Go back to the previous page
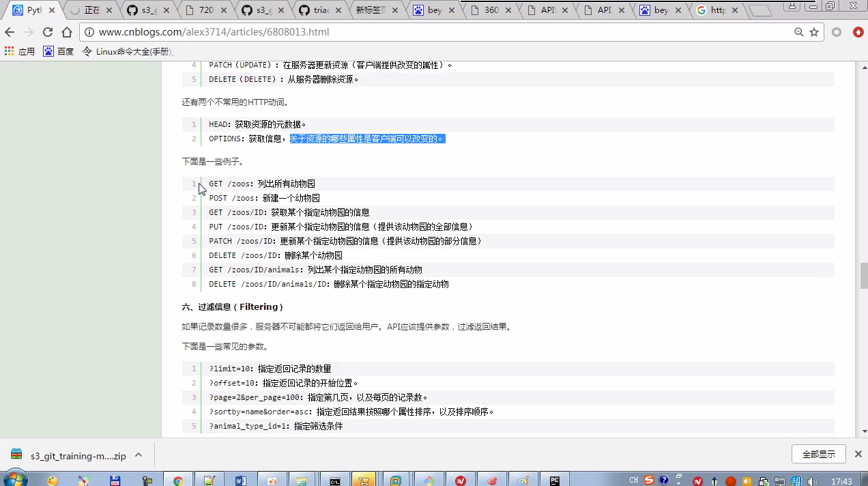Screen dimensions: 868x486 [x=10, y=32]
